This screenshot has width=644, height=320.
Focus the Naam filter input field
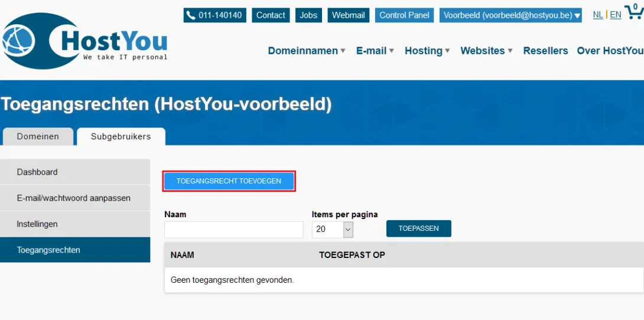coord(233,230)
